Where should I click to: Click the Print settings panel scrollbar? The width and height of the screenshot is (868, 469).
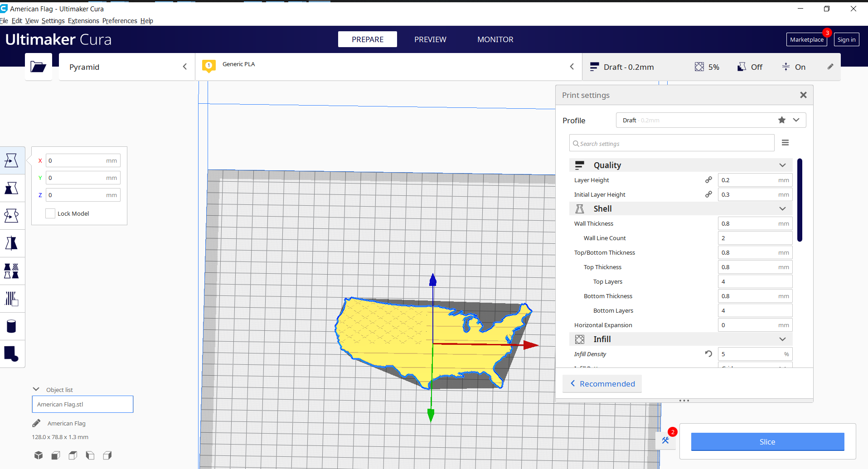click(x=800, y=200)
